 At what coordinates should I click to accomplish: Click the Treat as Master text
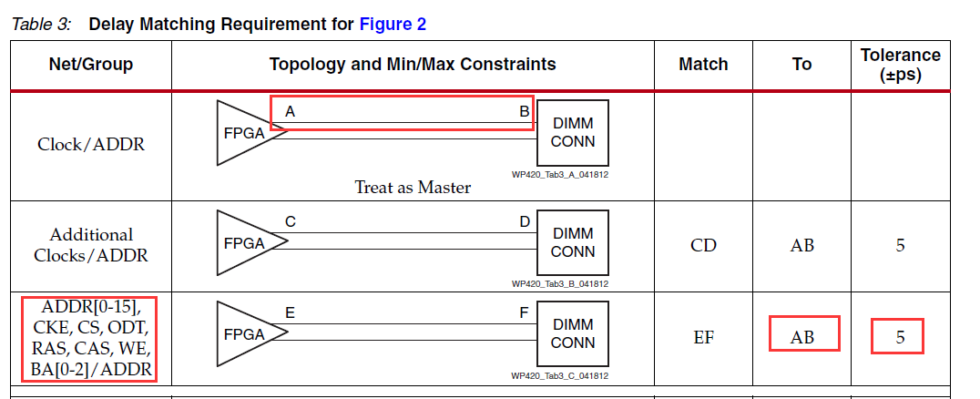413,188
